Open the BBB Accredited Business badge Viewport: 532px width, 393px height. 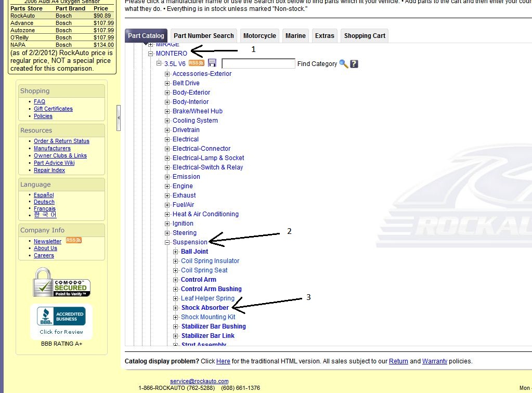pos(61,316)
